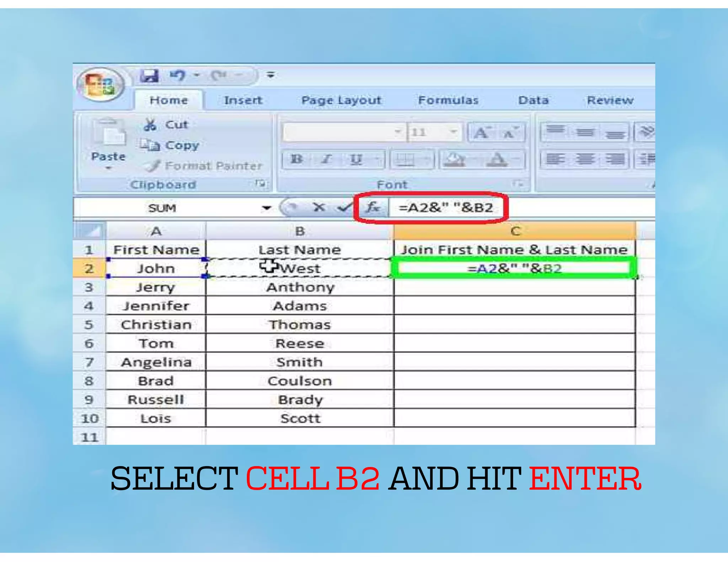Open the Page Layout tab
The height and width of the screenshot is (562, 728).
point(341,101)
